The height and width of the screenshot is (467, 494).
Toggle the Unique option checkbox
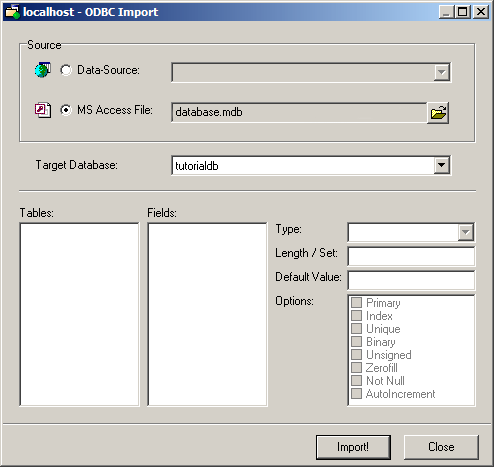356,329
